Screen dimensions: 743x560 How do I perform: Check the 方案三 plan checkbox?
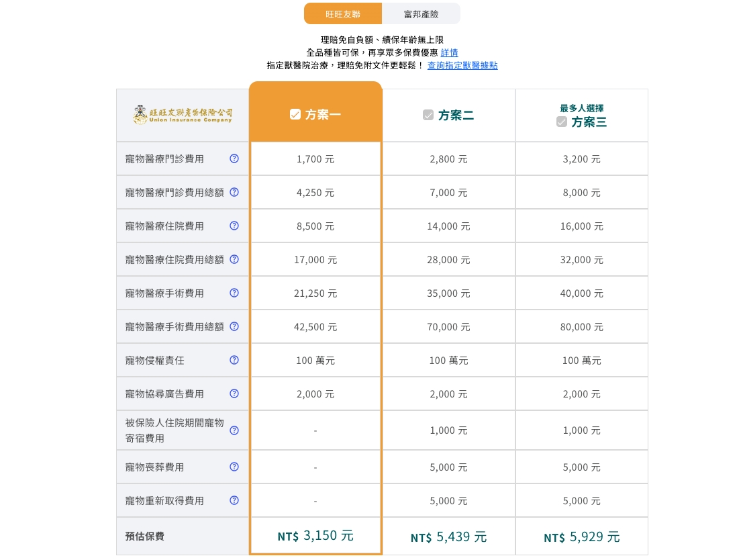point(562,122)
